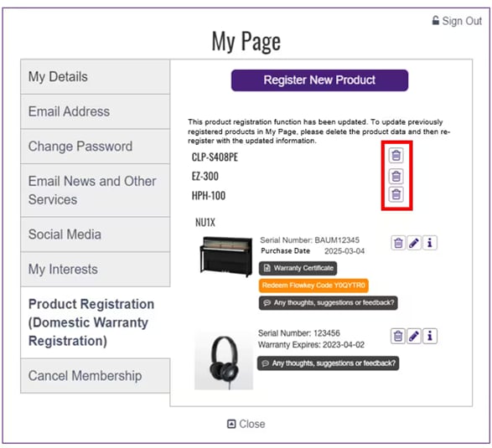Viewport: 492px width, 448px height.
Task: Open the Warranty Certificate for NU1X
Action: (298, 268)
